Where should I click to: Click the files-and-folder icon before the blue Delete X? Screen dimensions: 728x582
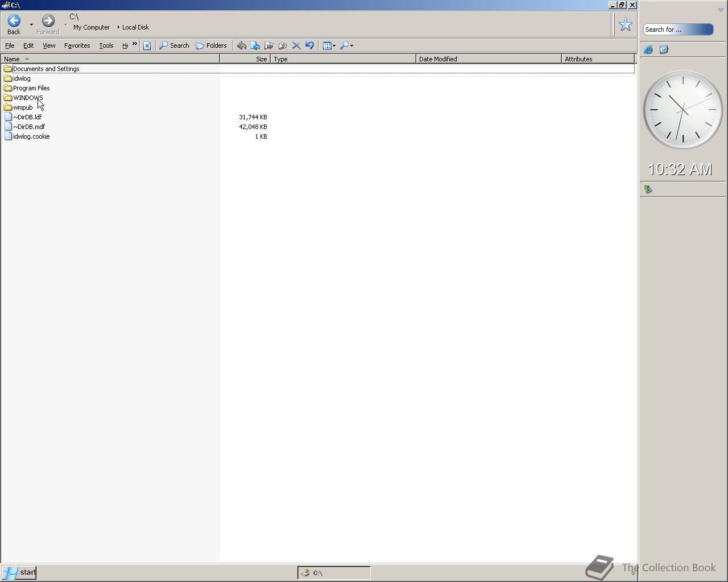point(283,45)
